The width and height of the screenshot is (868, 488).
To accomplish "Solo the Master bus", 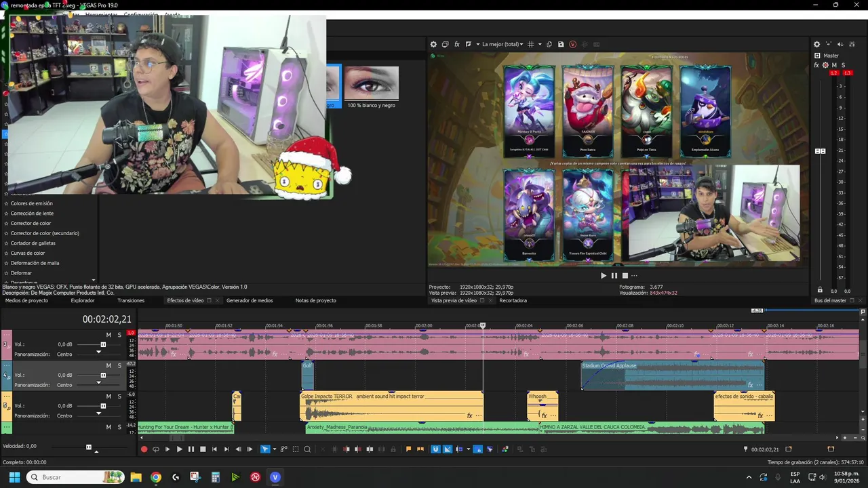I will 842,65.
